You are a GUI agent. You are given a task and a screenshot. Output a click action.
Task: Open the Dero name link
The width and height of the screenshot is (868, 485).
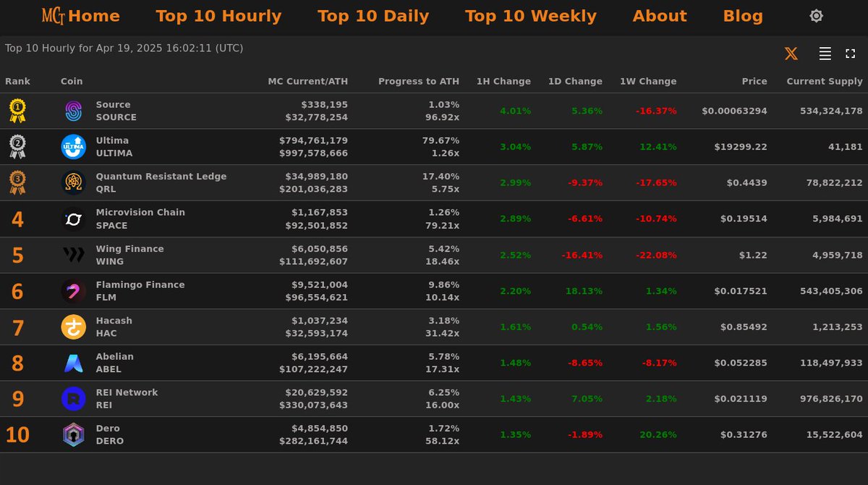(108, 429)
